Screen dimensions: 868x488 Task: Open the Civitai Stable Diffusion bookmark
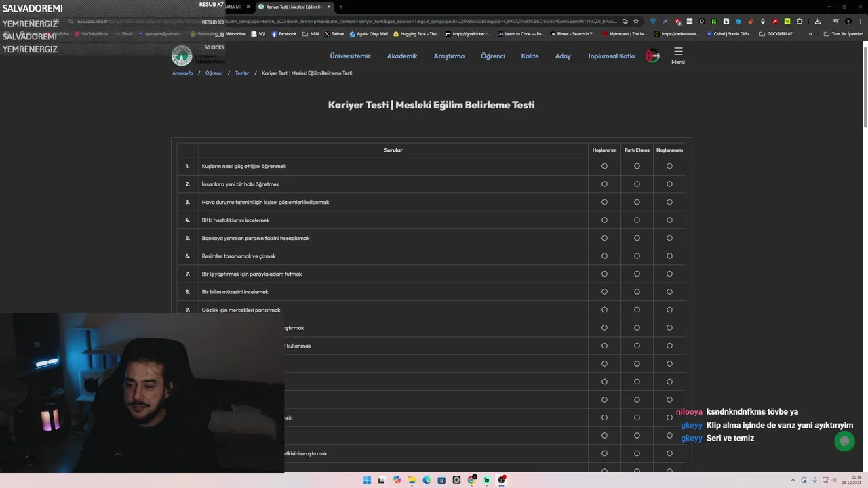(729, 34)
